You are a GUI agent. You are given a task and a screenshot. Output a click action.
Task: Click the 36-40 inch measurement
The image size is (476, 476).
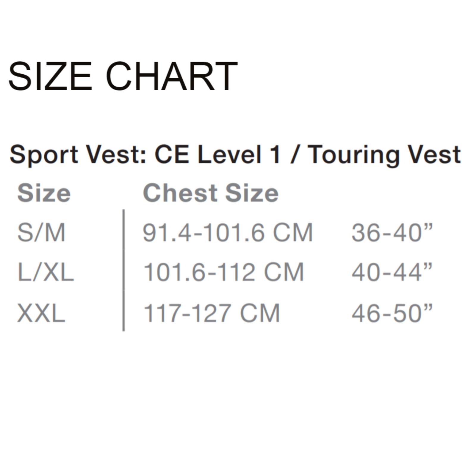(392, 232)
